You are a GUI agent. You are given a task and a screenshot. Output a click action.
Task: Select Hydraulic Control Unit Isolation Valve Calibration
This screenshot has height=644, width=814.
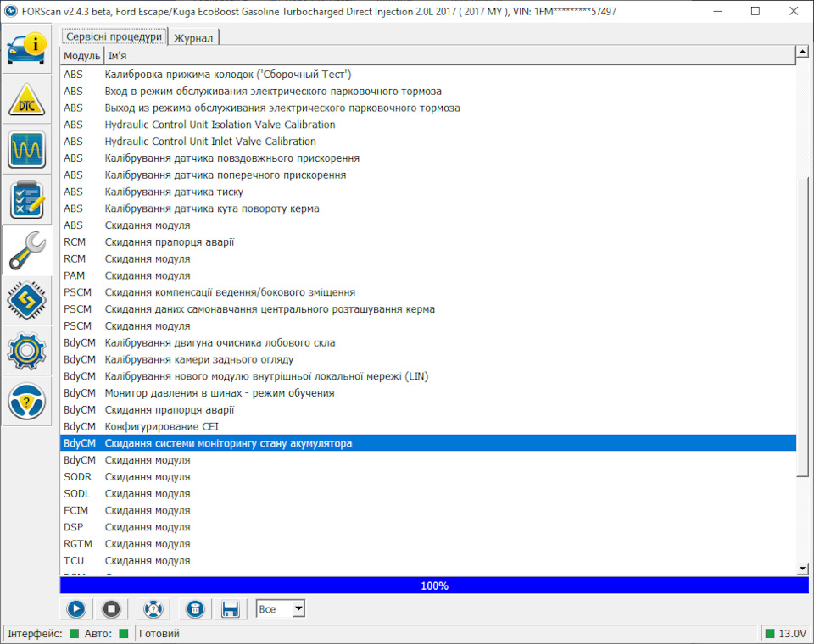[428, 125]
